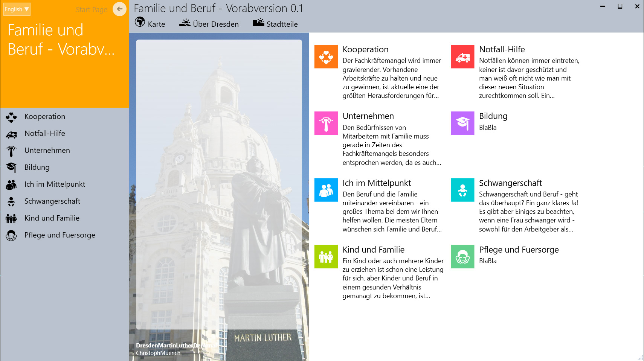The image size is (644, 361).
Task: Select Kooperation in the sidebar
Action: click(45, 117)
